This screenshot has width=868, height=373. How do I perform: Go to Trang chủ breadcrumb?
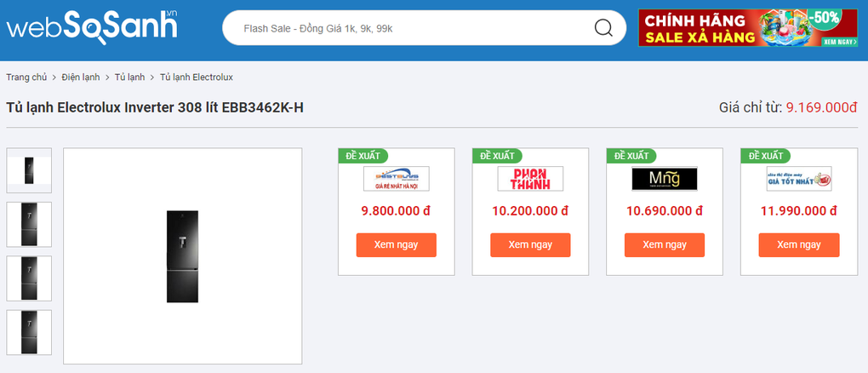[26, 77]
